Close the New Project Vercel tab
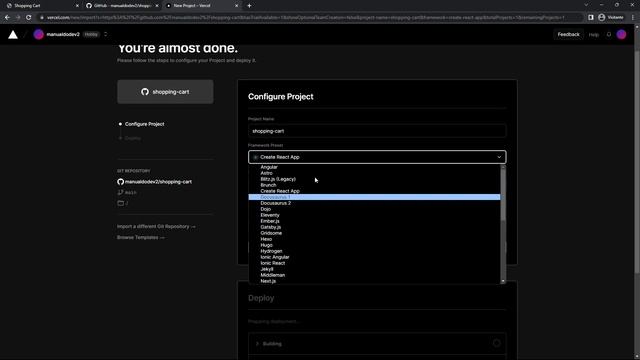The height and width of the screenshot is (360, 640). click(236, 6)
